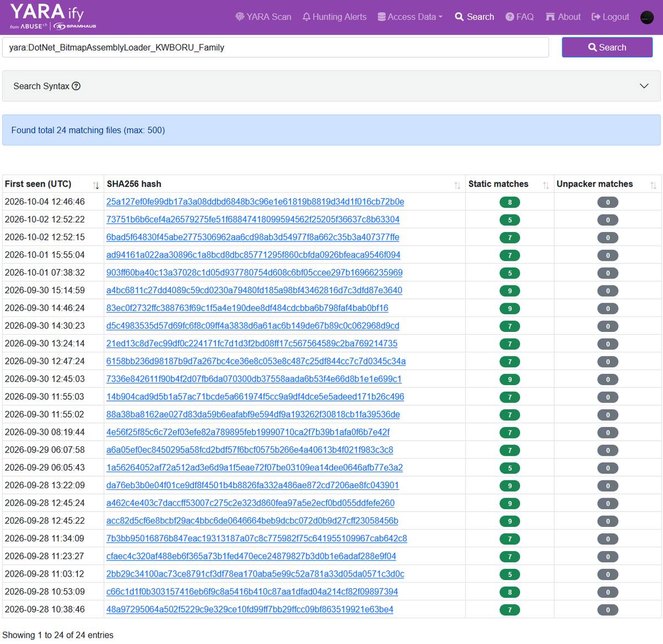Click timestamp 2026-10-01 07:38:32
Screen dimensions: 663x644
45,272
